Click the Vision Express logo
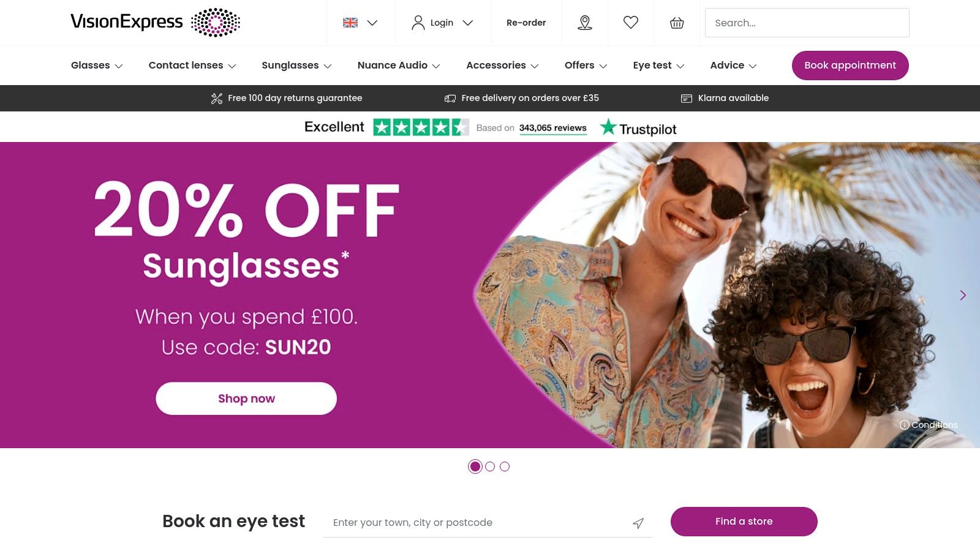The width and height of the screenshot is (980, 551). tap(155, 23)
